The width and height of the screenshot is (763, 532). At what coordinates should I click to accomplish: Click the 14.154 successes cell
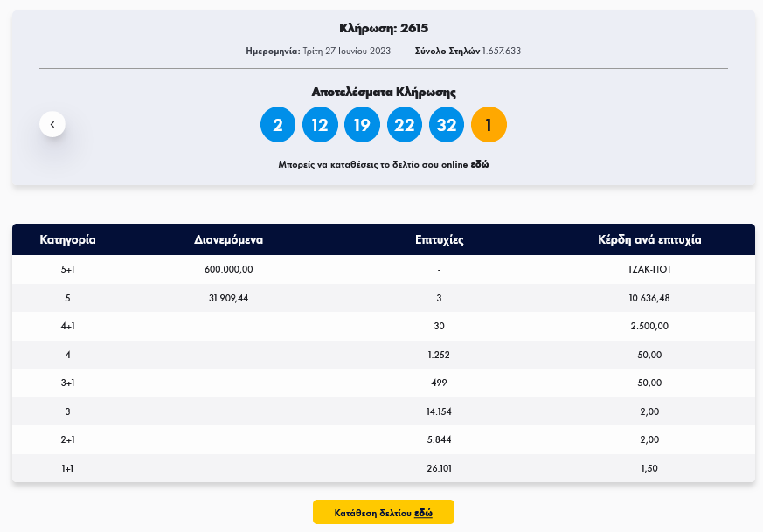pyautogui.click(x=439, y=411)
